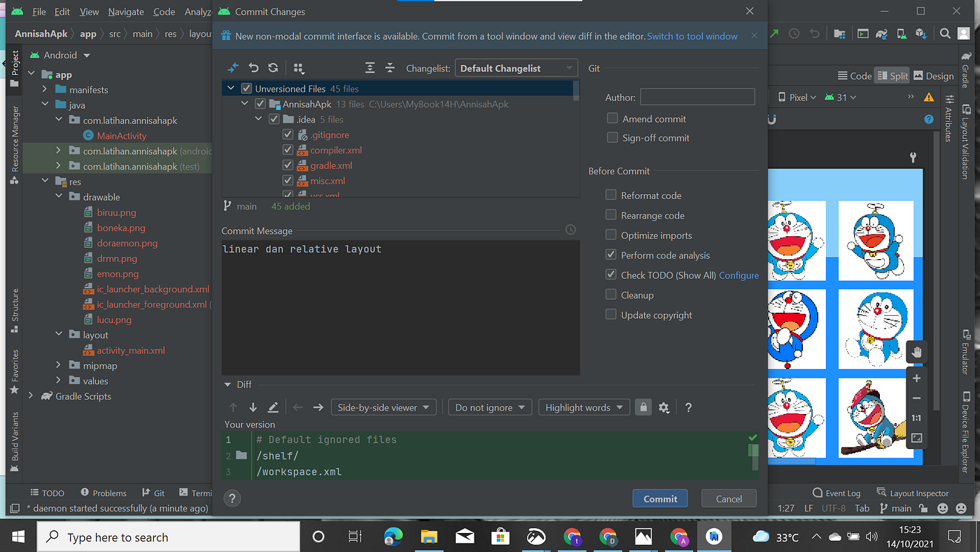Click the Commit button

pos(660,499)
